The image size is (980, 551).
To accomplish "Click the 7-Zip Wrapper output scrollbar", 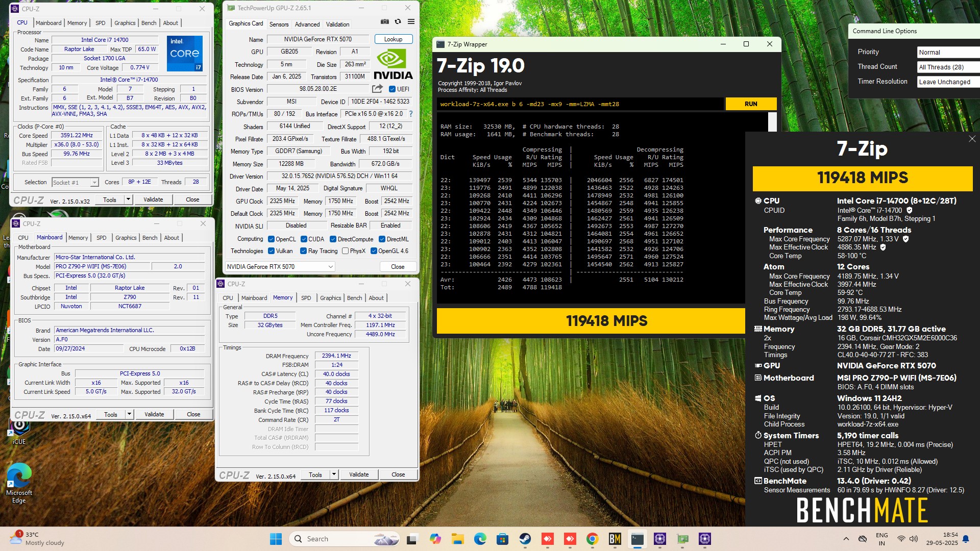I will 772,122.
